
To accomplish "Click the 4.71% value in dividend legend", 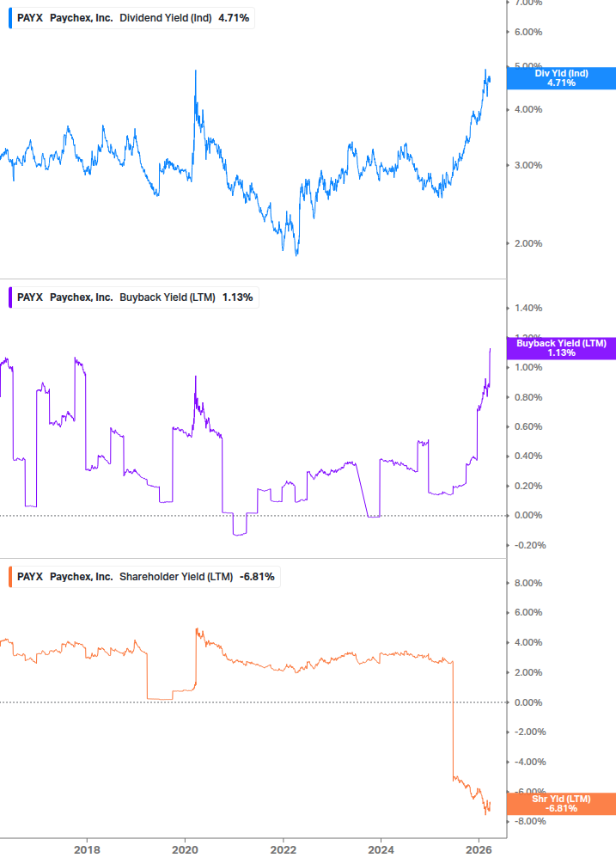I will click(x=234, y=18).
